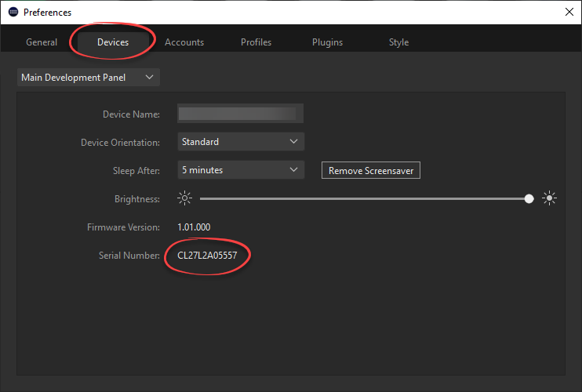Open the Accounts tab
The width and height of the screenshot is (582, 392).
point(184,42)
